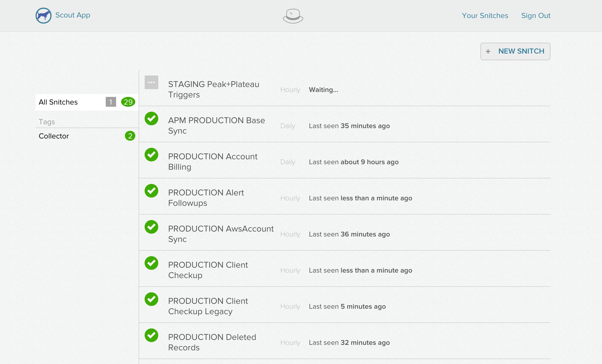This screenshot has height=364, width=602.
Task: Click last seen text for PRODUCTION Client Checkup
Action: point(360,270)
